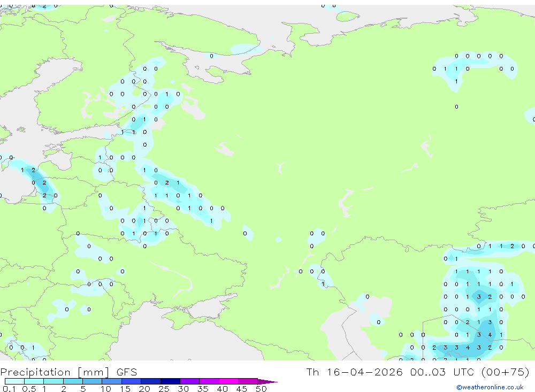
Task: Click the legend label '15'
Action: 125,389
